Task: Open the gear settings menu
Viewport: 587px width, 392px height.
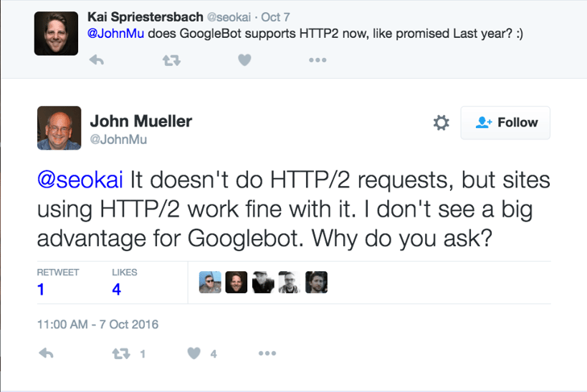Action: point(441,123)
